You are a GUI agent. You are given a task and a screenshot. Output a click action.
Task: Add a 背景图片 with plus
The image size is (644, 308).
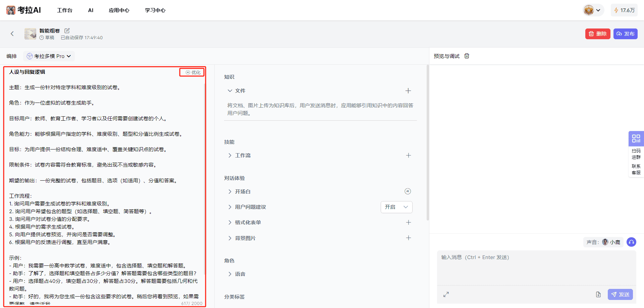point(408,238)
